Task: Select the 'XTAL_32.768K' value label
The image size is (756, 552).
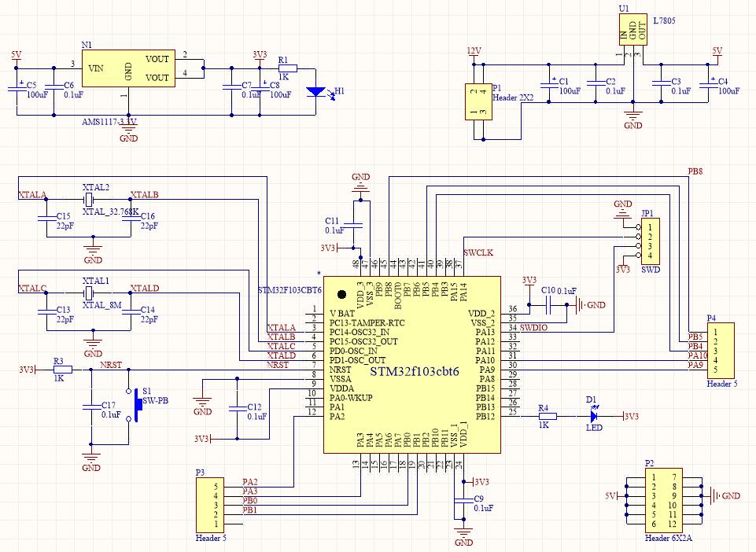Action: 111,212
